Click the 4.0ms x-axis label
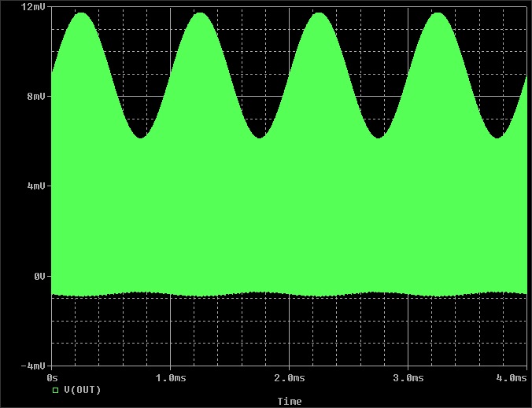The image size is (532, 408). [512, 378]
